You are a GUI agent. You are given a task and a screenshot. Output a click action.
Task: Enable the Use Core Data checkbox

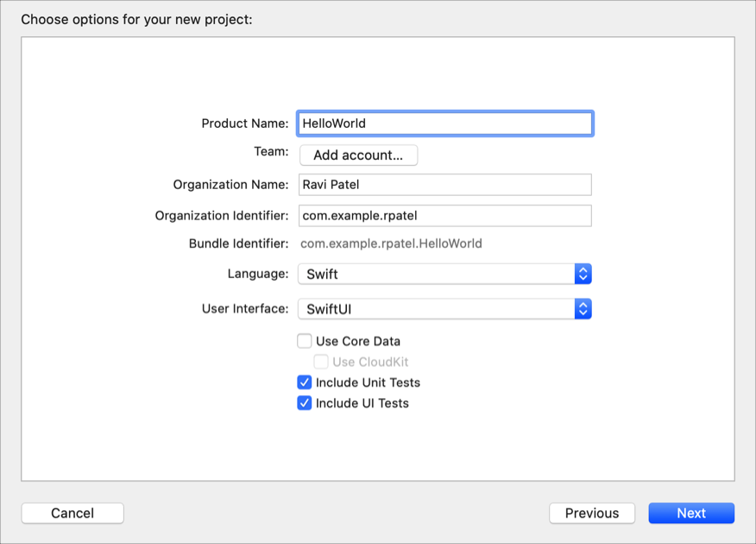(x=305, y=341)
